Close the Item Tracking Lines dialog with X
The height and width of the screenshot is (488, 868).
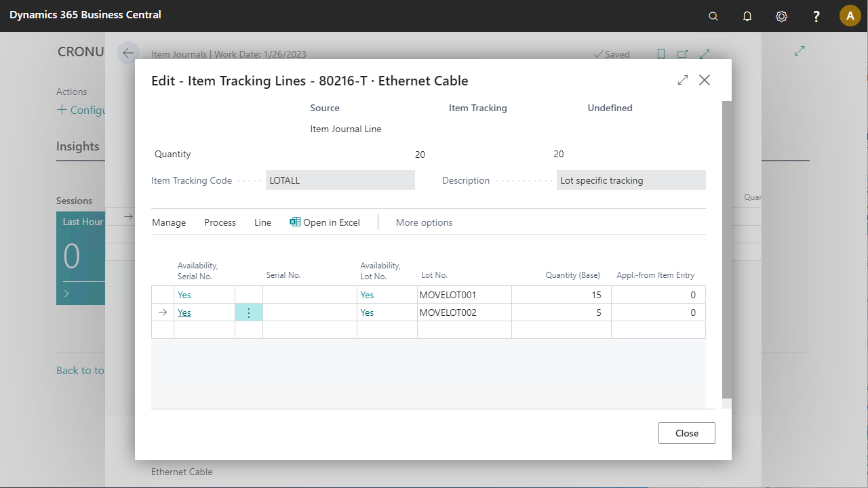pyautogui.click(x=705, y=80)
